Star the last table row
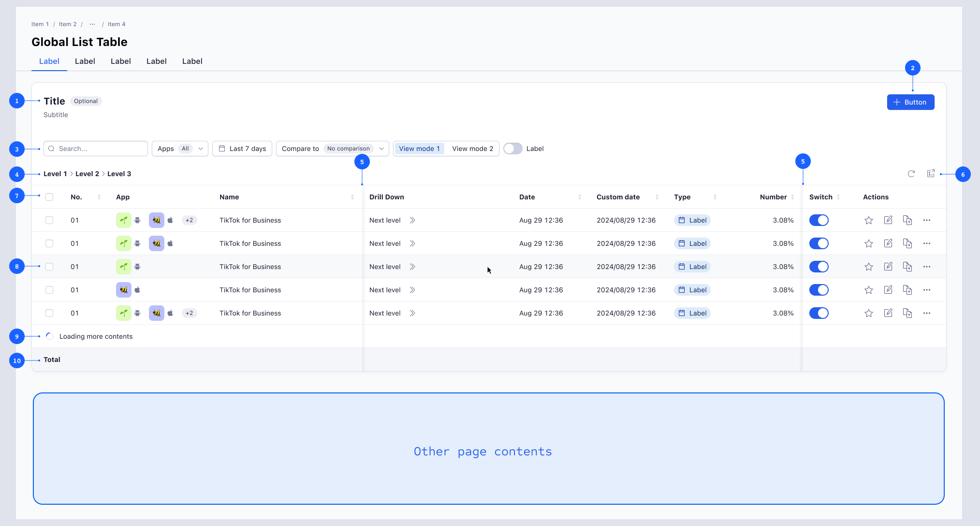The image size is (980, 526). click(869, 313)
